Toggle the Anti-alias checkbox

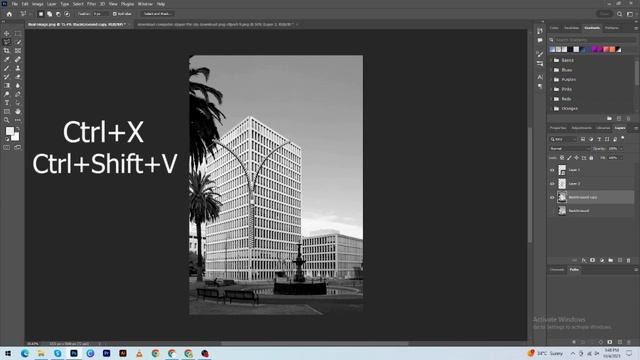click(x=115, y=14)
